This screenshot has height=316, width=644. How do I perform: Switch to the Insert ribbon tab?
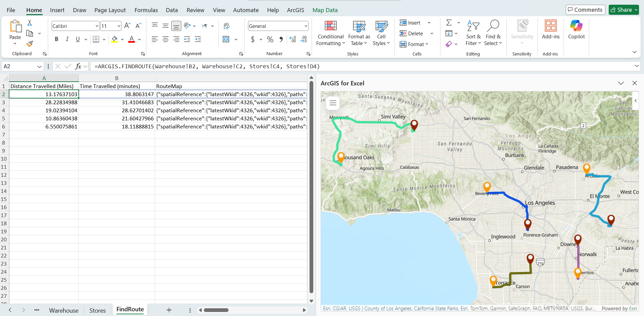(57, 10)
